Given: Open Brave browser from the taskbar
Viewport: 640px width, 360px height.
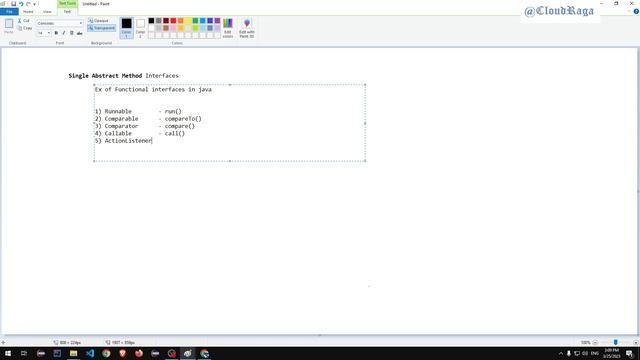Looking at the screenshot, I should coord(122,353).
